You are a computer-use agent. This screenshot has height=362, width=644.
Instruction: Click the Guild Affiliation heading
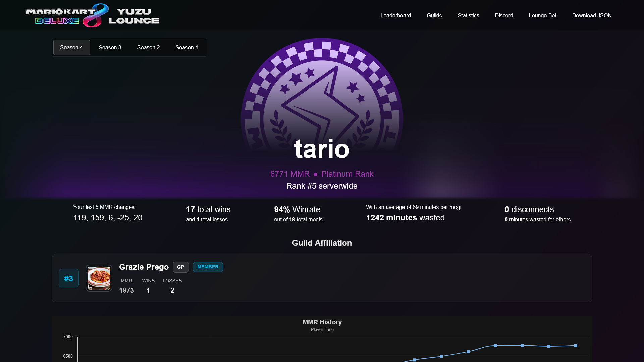point(322,243)
